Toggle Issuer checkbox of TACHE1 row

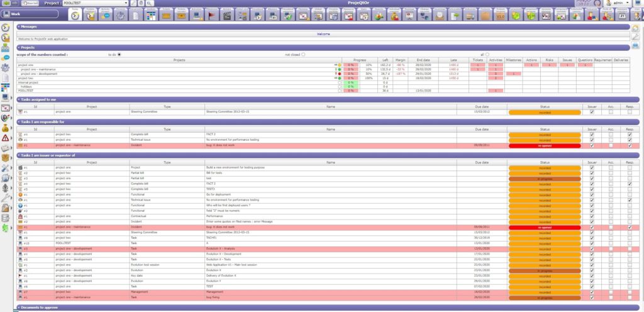pyautogui.click(x=592, y=238)
